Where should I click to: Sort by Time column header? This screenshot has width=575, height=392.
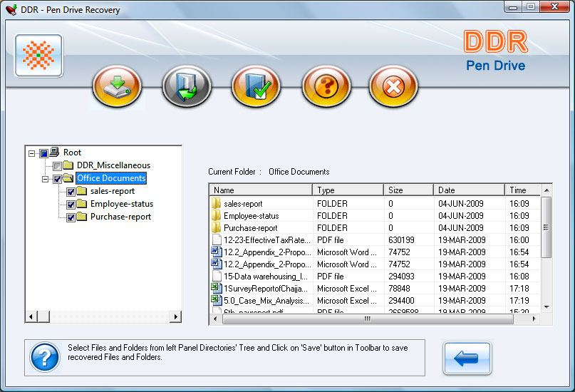522,190
